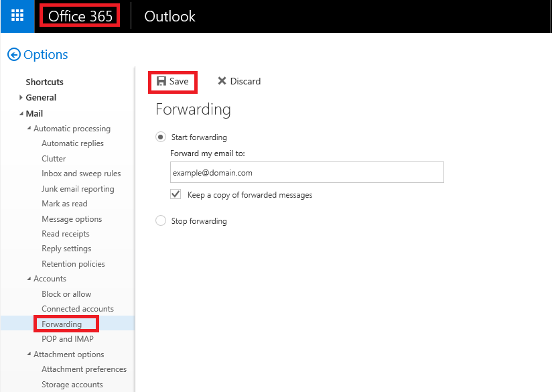The height and width of the screenshot is (392, 552).
Task: Open Shortcuts in the options list
Action: pos(44,82)
